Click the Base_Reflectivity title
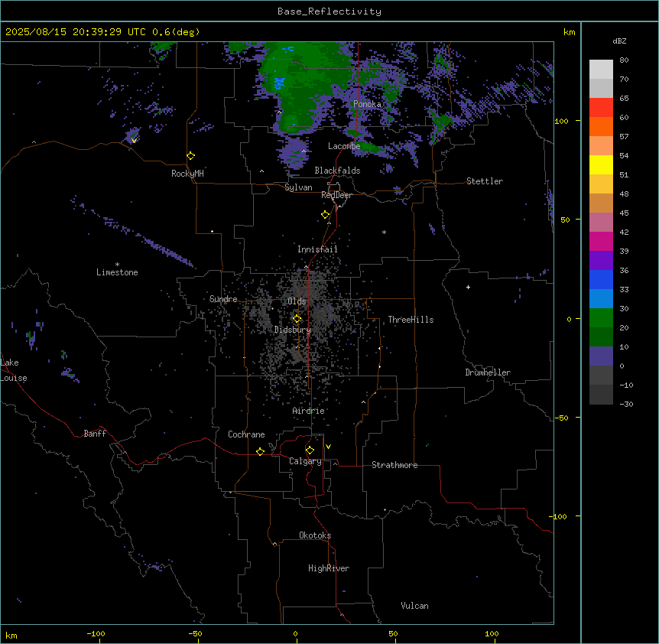The width and height of the screenshot is (659, 644). point(329,11)
